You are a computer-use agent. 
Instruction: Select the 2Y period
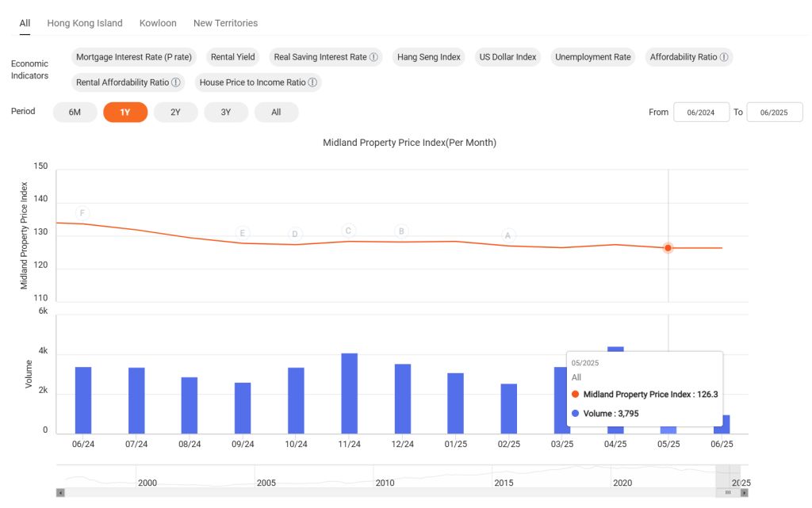coord(175,113)
